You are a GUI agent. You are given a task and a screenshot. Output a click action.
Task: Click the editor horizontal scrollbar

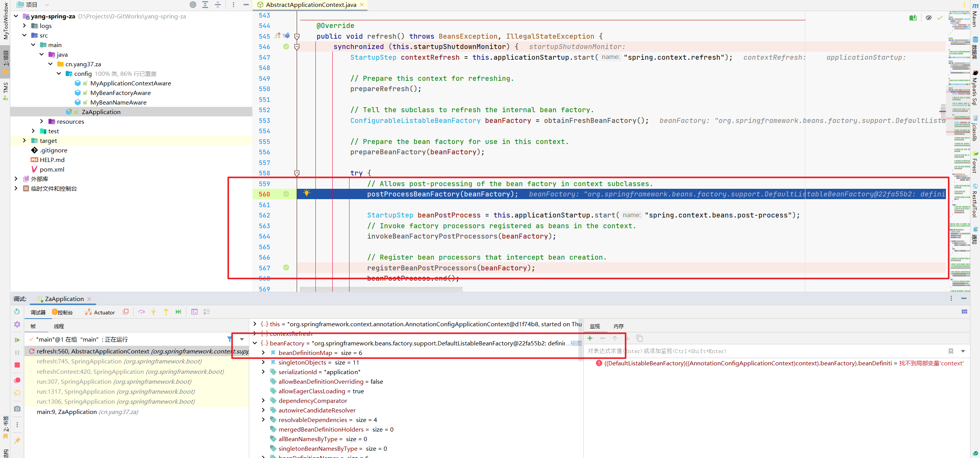click(381, 289)
